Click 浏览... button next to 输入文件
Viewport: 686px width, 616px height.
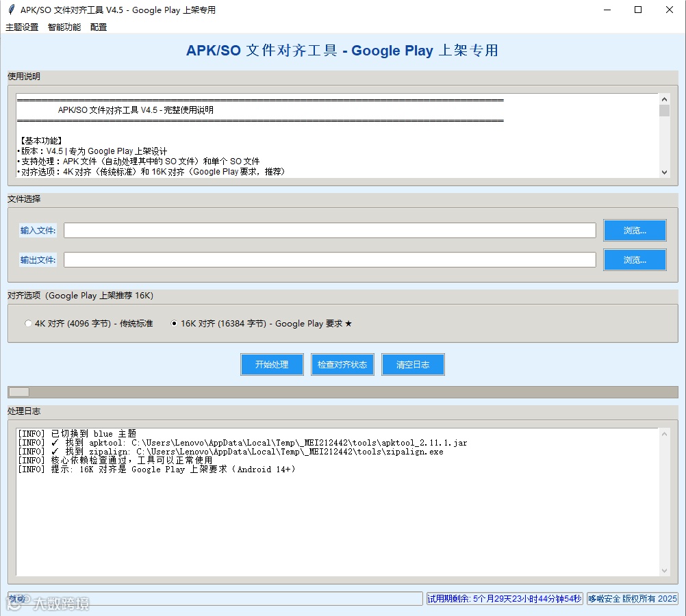point(635,231)
